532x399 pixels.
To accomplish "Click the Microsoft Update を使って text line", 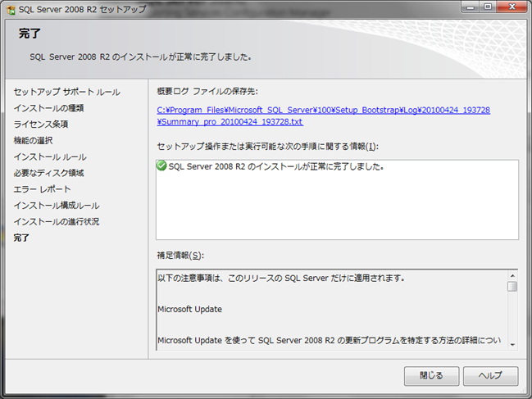I will [329, 340].
